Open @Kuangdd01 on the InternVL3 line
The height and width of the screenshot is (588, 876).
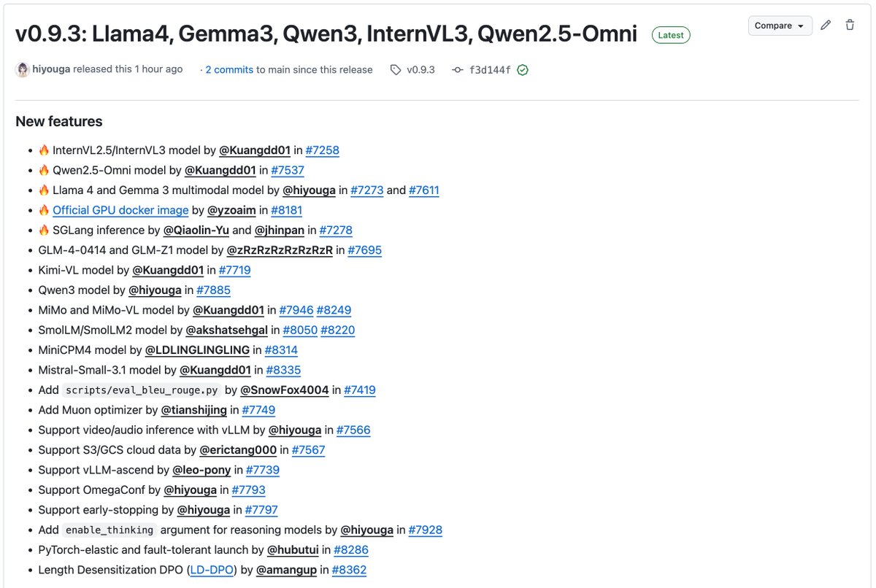[255, 150]
